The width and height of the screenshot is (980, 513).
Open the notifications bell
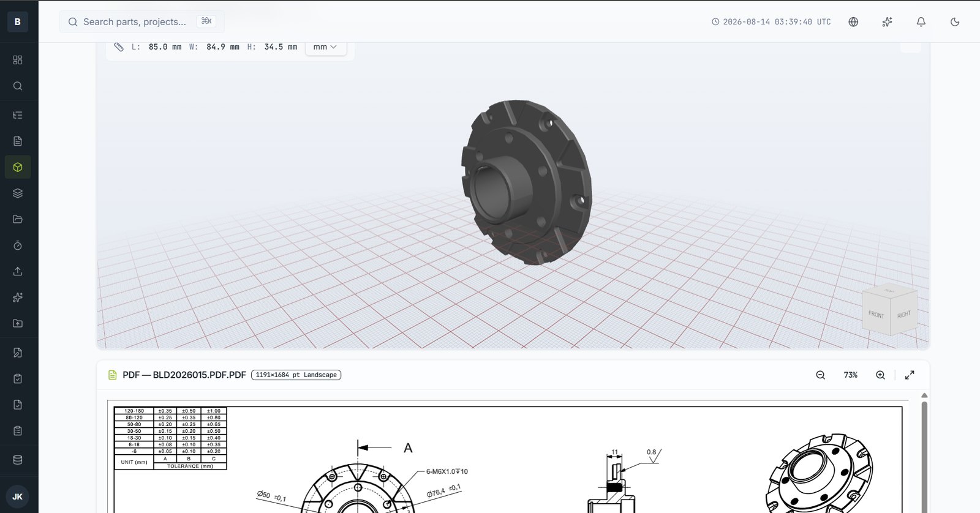tap(921, 21)
